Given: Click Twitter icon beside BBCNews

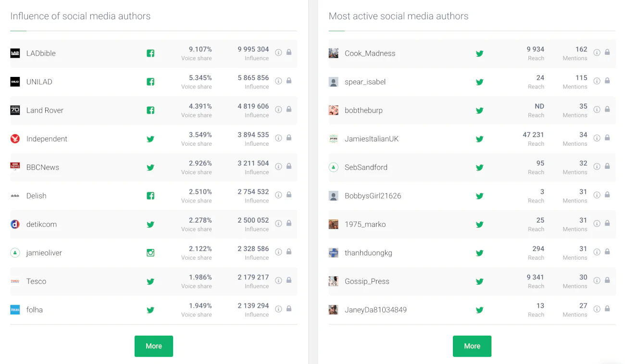Looking at the screenshot, I should (150, 167).
